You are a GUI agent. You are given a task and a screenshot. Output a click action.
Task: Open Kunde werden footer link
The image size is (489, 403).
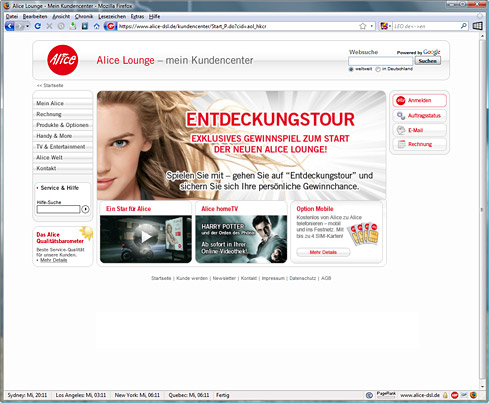coord(192,278)
